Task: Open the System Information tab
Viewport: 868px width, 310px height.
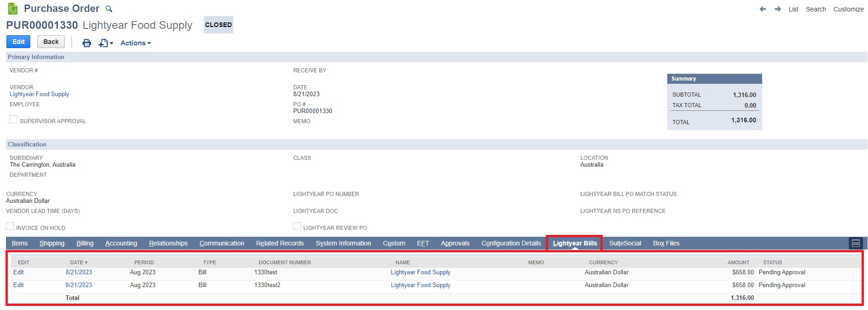Action: (x=343, y=243)
